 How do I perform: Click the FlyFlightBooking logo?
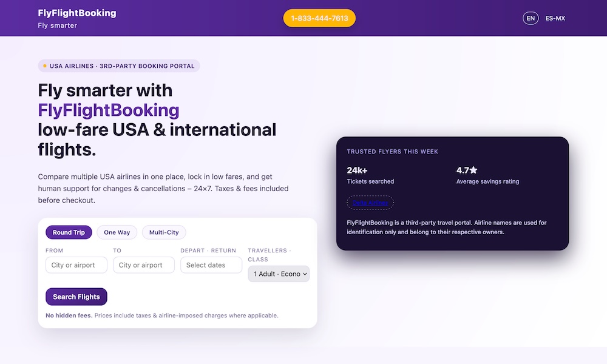(76, 13)
